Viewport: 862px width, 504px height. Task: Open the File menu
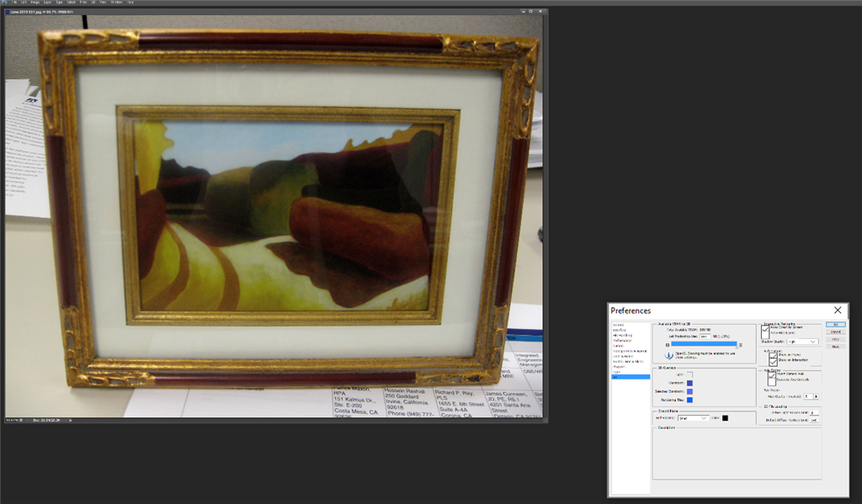click(14, 3)
